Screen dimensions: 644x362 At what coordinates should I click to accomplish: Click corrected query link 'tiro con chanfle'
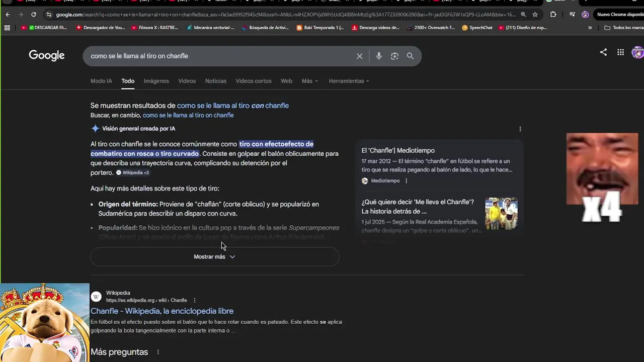pos(233,106)
